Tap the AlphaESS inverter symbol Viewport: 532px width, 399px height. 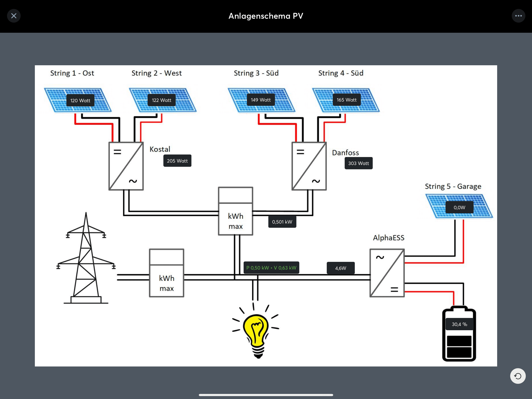(387, 273)
